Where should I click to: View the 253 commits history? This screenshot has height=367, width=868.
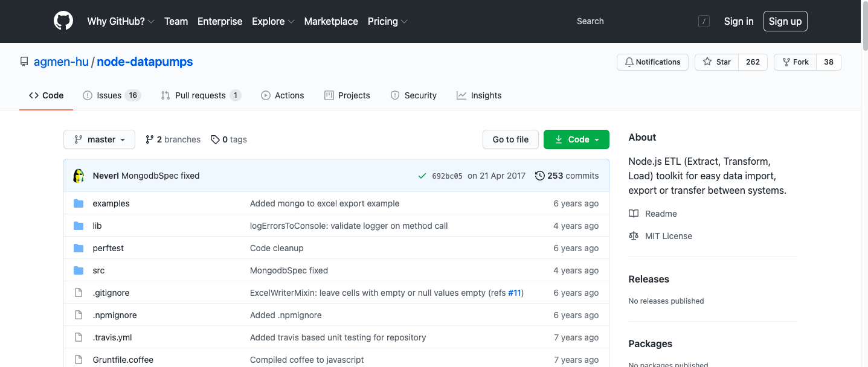coord(567,176)
